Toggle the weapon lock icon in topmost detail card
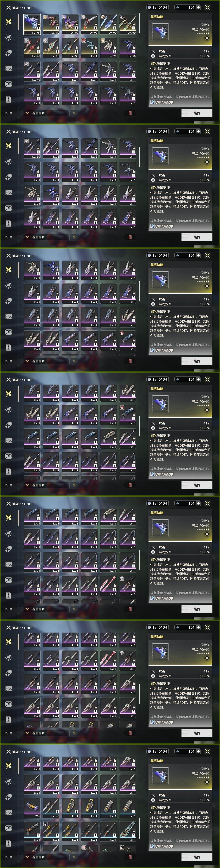Image resolution: width=220 pixels, height=868 pixels. click(207, 38)
